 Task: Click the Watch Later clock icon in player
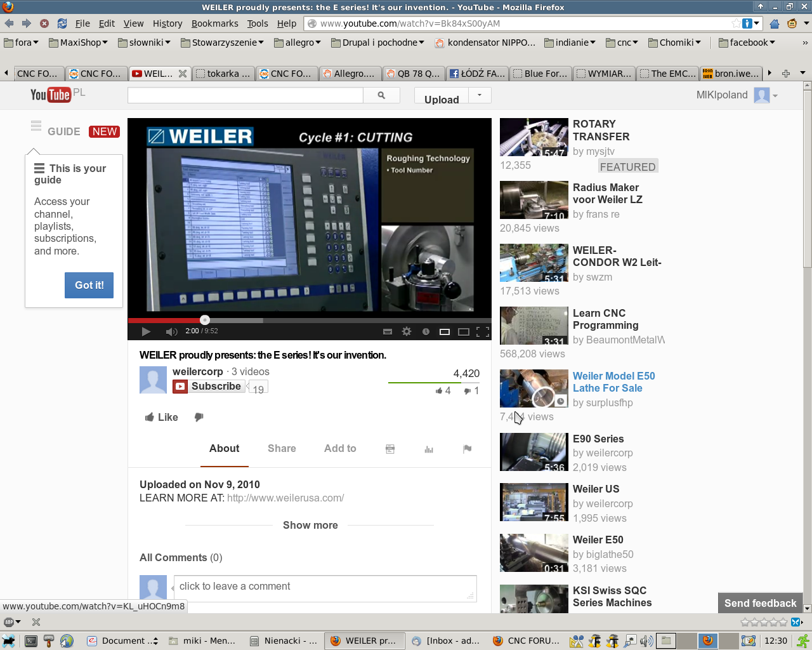[x=426, y=331]
